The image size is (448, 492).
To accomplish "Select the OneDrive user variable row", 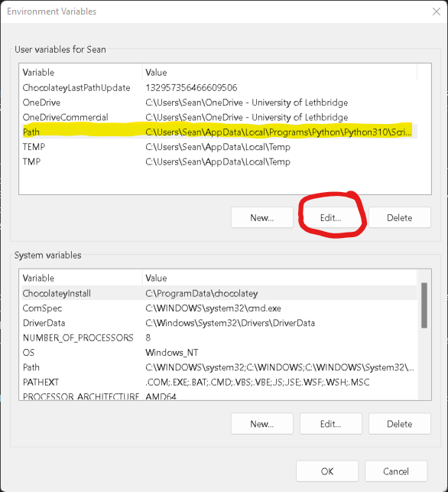I will [x=219, y=103].
